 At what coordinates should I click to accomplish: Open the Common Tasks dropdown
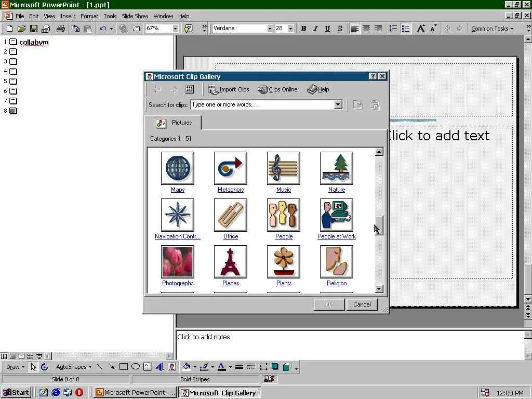tap(492, 29)
